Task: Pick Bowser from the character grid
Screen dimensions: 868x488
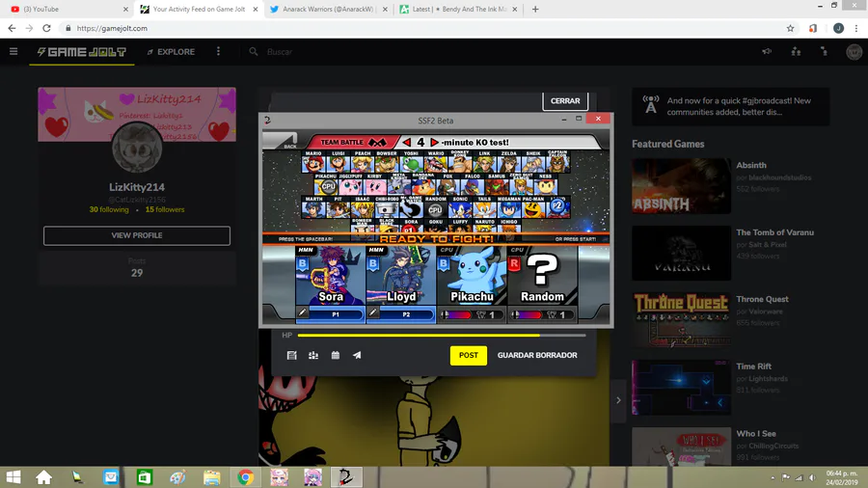Action: pos(387,164)
